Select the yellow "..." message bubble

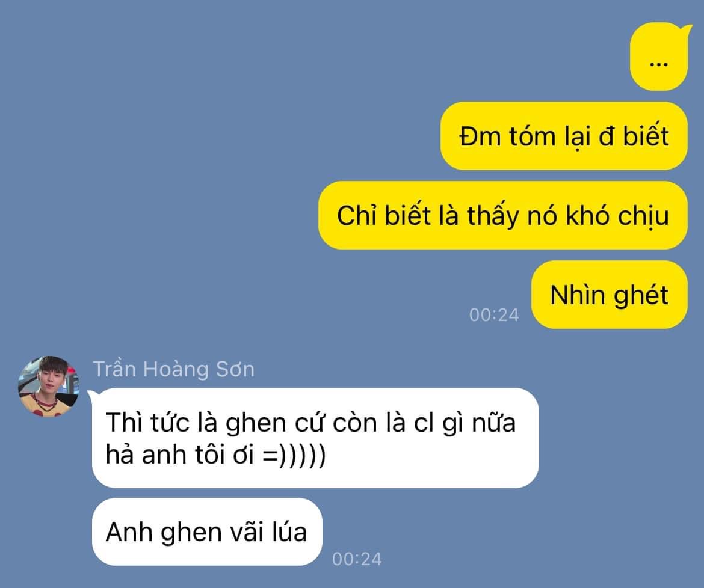(659, 57)
